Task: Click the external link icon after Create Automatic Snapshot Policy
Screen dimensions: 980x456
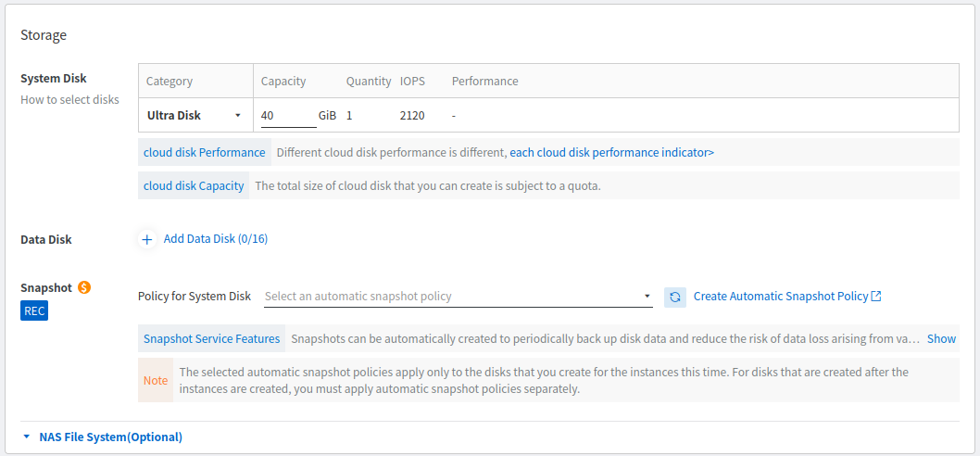Action: (876, 297)
